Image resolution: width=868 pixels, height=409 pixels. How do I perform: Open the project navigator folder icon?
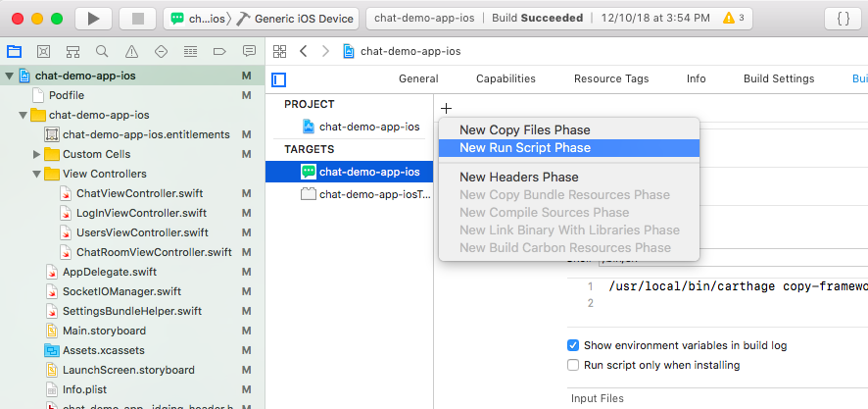[x=14, y=52]
